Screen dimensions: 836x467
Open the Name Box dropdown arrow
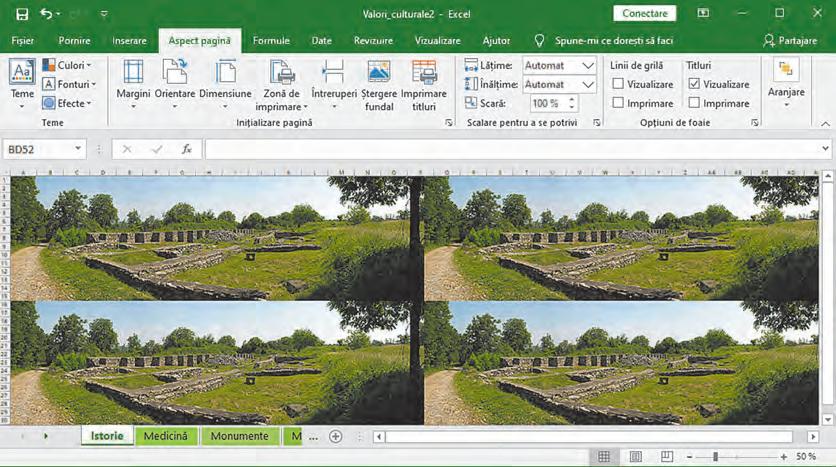pos(78,149)
